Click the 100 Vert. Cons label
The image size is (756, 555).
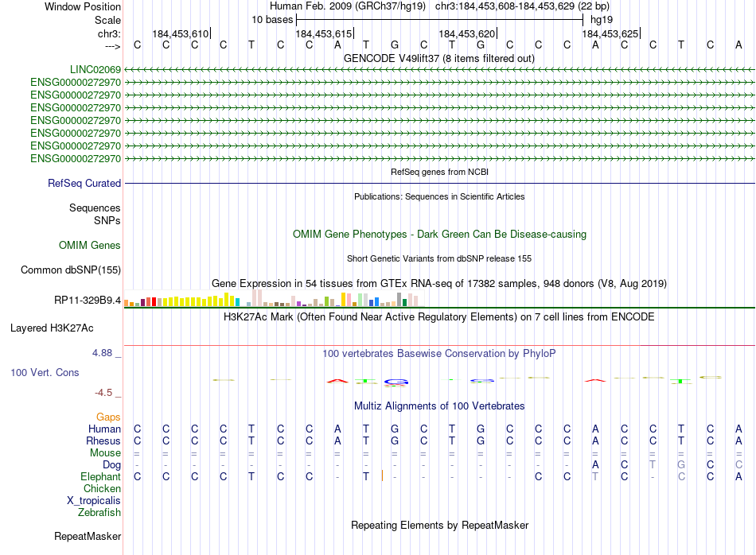pyautogui.click(x=45, y=372)
